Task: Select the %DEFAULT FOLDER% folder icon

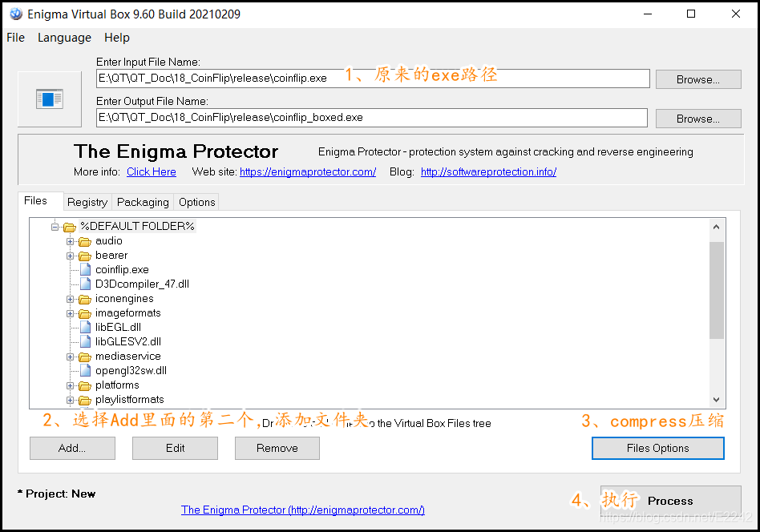Action: 70,227
